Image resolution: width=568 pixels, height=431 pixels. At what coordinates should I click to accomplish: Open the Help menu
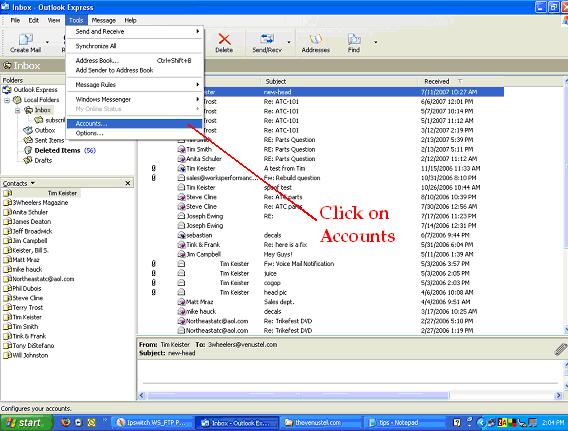(x=130, y=20)
